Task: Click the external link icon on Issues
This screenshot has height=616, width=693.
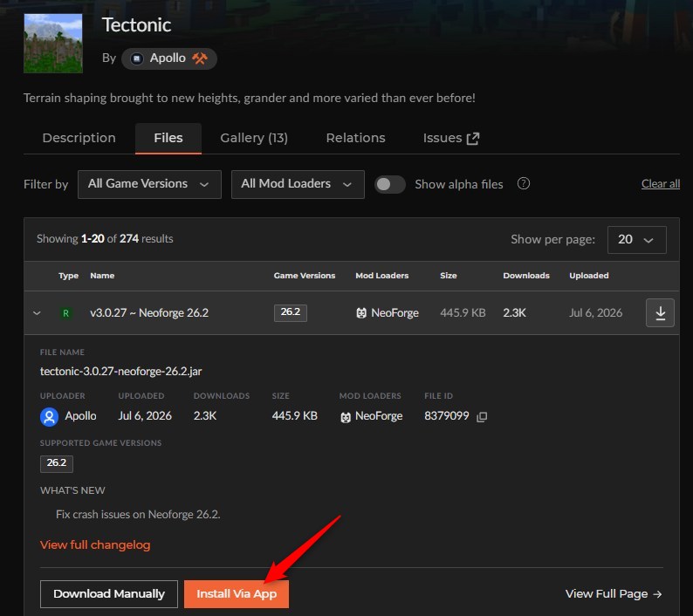Action: pos(473,139)
